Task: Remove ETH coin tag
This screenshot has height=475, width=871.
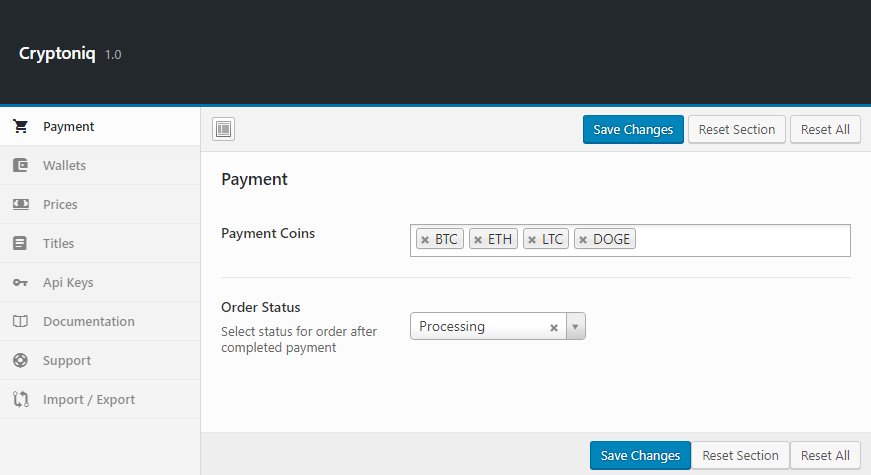Action: [x=478, y=240]
